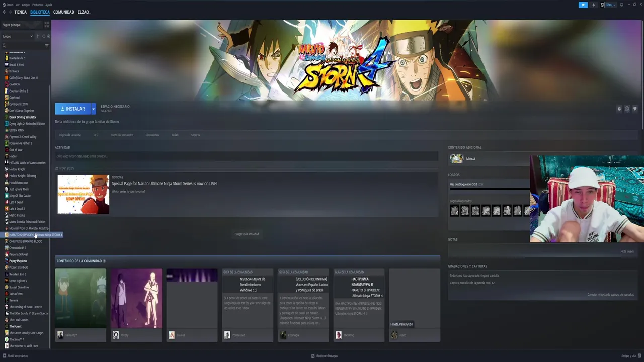Open NSUNS4 Mejora de Rendimiento guide
The height and width of the screenshot is (362, 644).
(247, 305)
